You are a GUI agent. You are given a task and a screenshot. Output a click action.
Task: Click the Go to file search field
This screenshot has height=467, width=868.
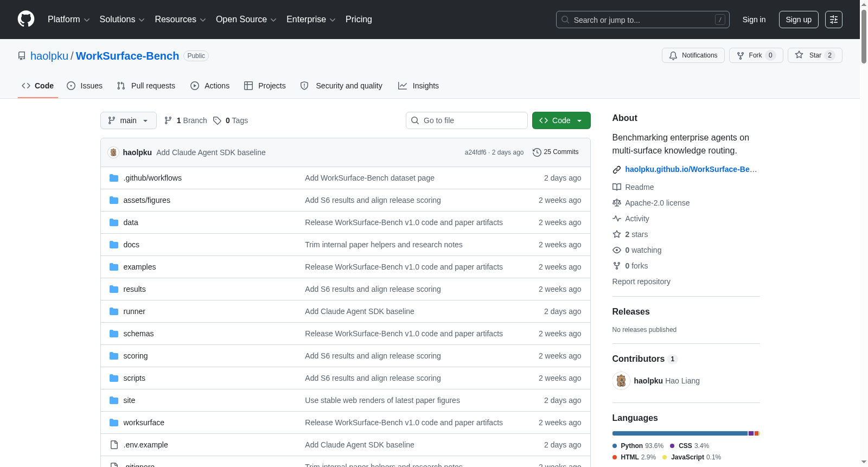(467, 120)
